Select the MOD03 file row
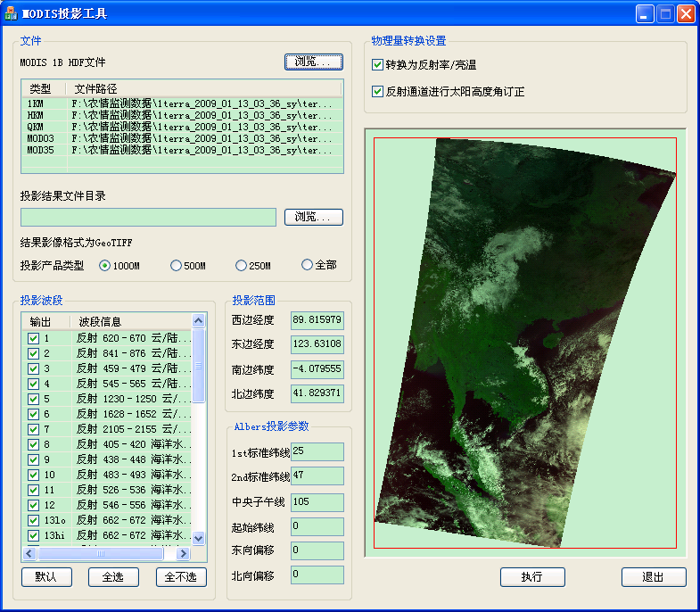This screenshot has height=612, width=700. [x=182, y=138]
